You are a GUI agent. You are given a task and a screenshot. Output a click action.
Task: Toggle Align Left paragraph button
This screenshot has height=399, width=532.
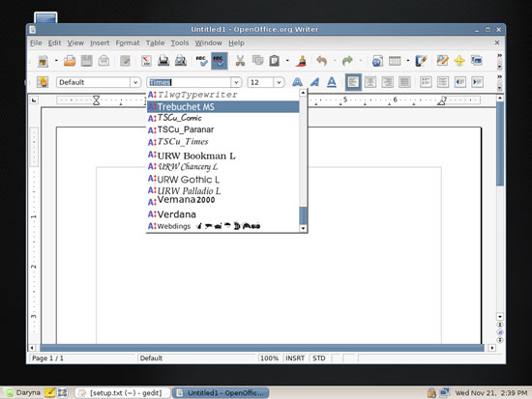click(353, 82)
